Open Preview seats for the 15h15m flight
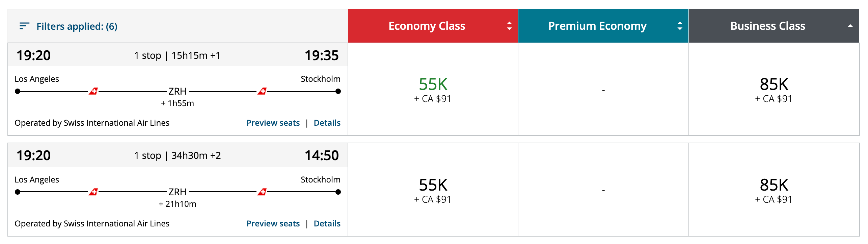868x244 pixels. click(x=273, y=123)
